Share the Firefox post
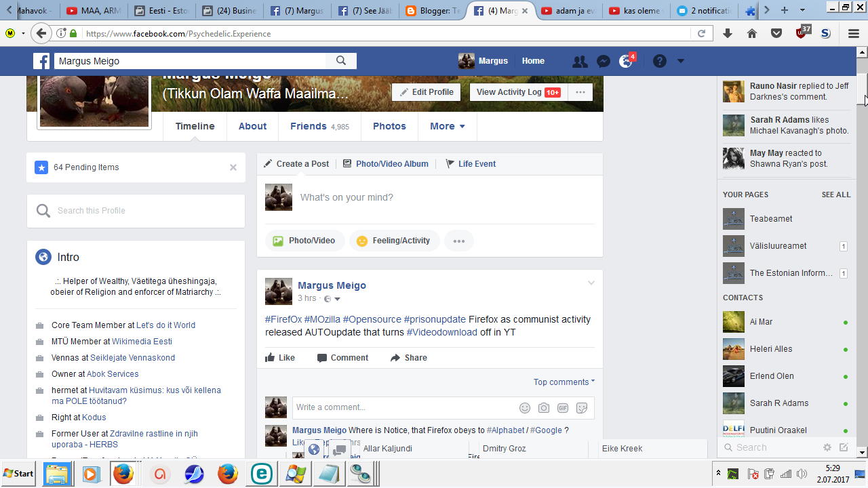 (x=409, y=358)
